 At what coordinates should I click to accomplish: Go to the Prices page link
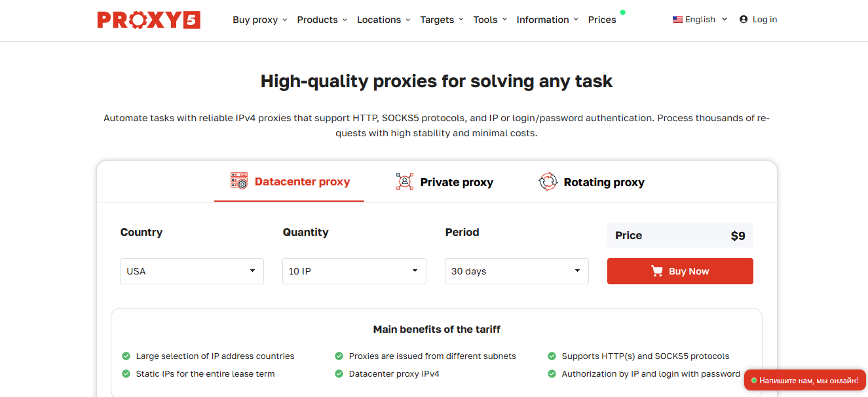click(602, 20)
